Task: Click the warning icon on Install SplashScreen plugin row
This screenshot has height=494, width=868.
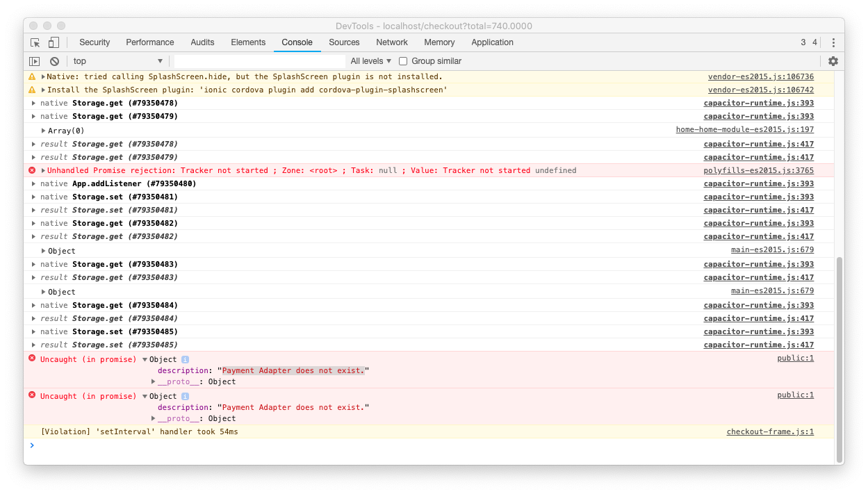Action: (x=32, y=90)
